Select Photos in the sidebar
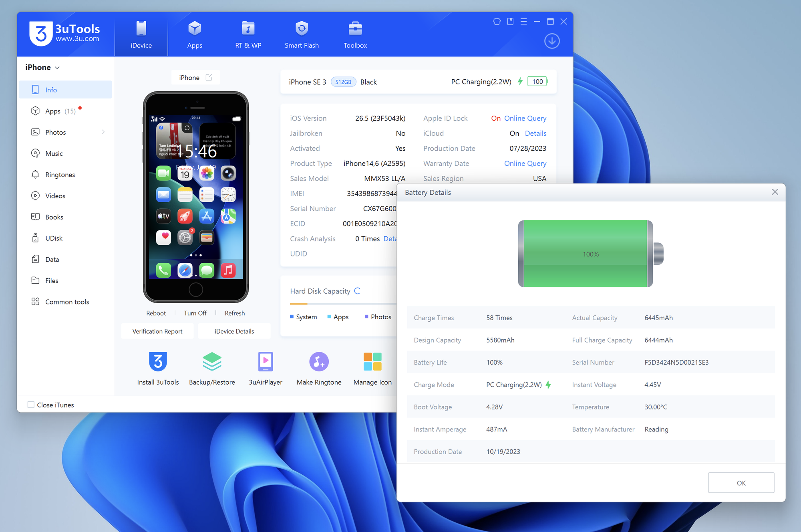Screen dimensions: 801x532 (65, 132)
